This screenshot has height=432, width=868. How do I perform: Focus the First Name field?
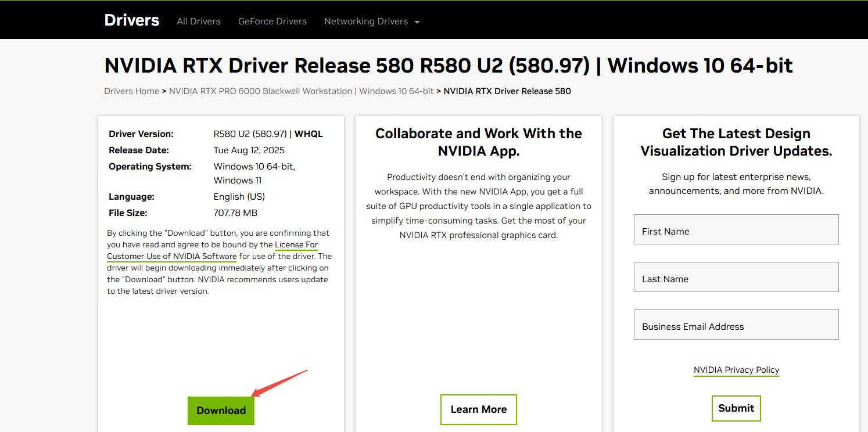736,230
